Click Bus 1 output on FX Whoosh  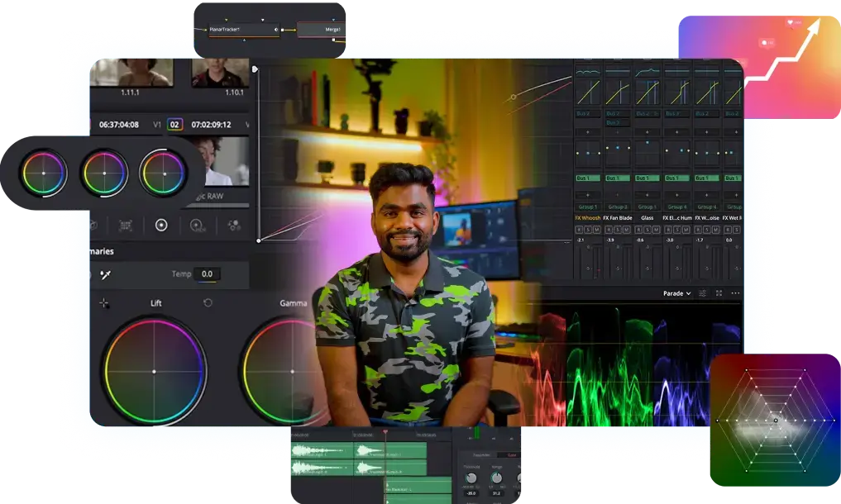click(x=586, y=178)
